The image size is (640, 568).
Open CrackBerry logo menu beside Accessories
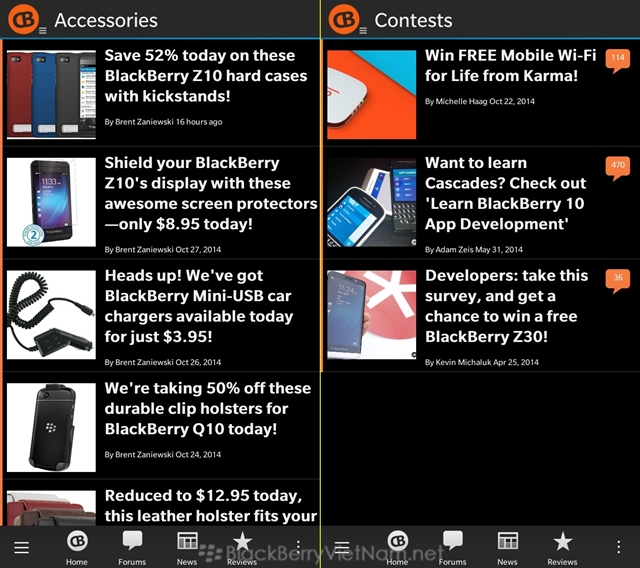click(x=24, y=19)
